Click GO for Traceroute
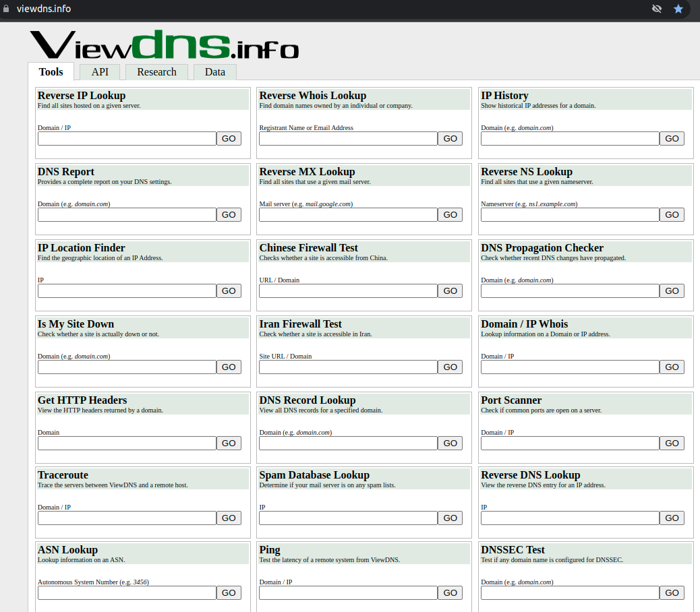Screen dimensions: 700x612 click(x=229, y=518)
